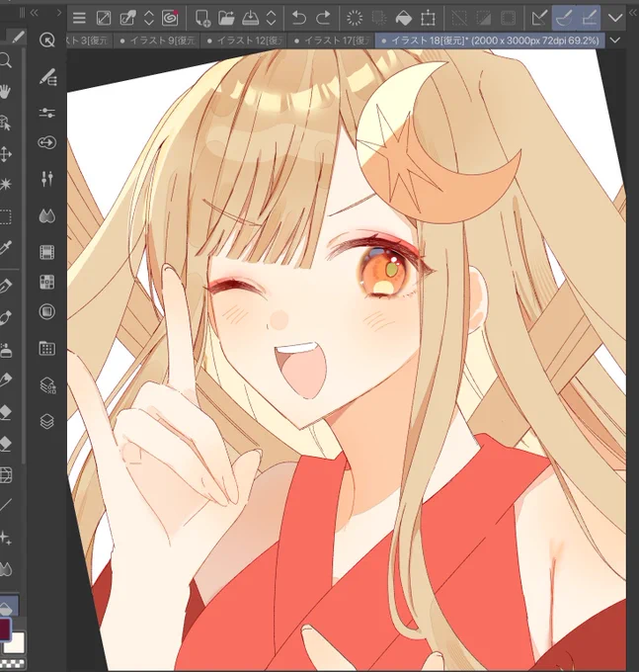The image size is (639, 672).
Task: Select the Figure line tool
Action: click(x=5, y=506)
